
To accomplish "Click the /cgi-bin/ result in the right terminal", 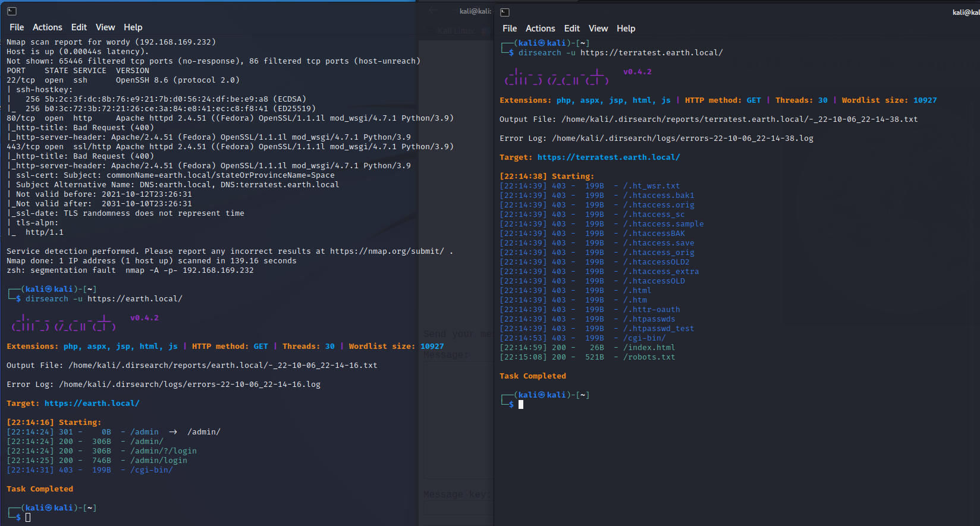I will (645, 338).
